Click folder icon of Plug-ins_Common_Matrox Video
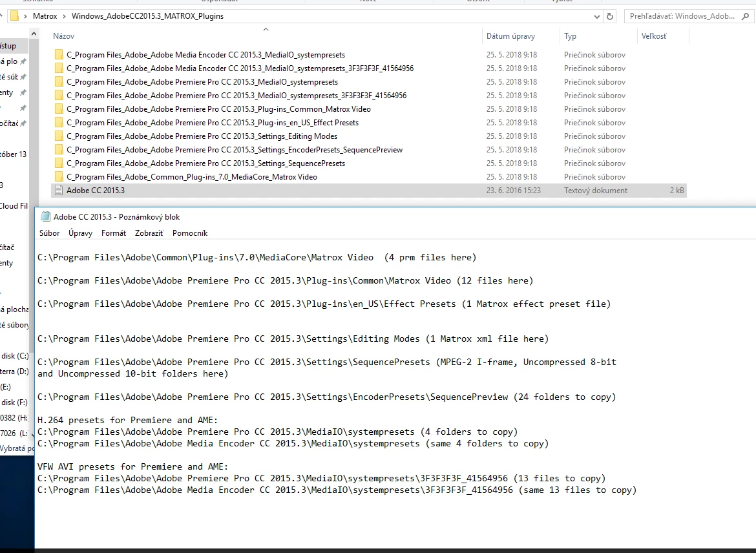 pos(59,109)
